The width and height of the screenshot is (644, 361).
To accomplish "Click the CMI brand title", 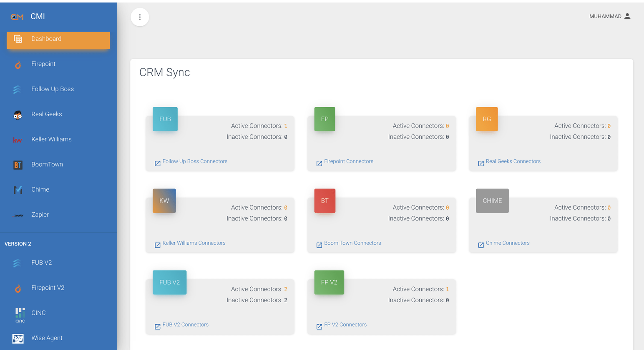I will pos(38,17).
